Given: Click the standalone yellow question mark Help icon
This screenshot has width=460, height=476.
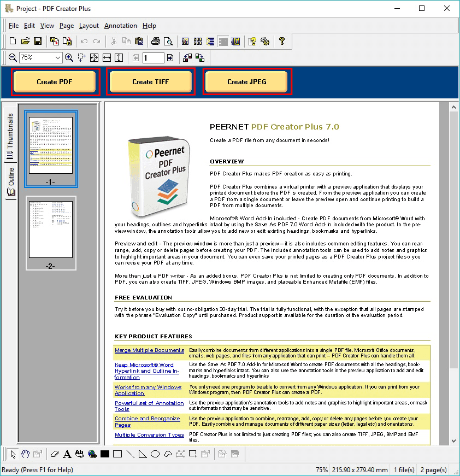Looking at the screenshot, I should coord(282,41).
